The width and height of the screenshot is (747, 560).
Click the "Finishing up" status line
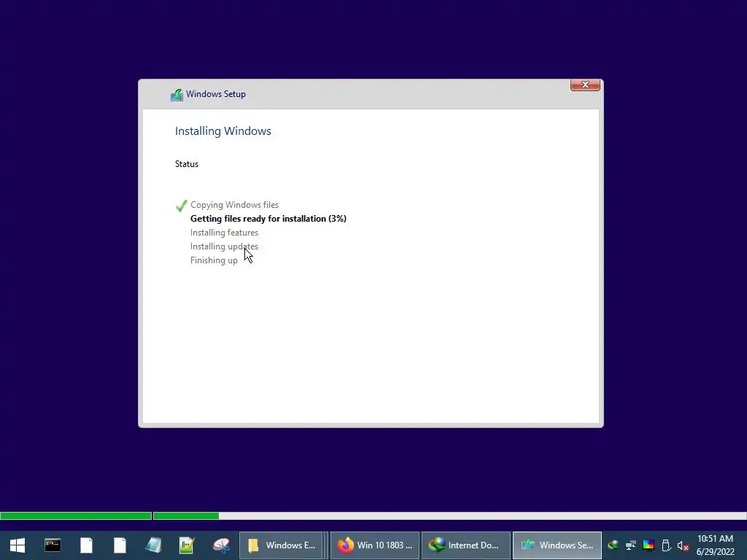(214, 260)
